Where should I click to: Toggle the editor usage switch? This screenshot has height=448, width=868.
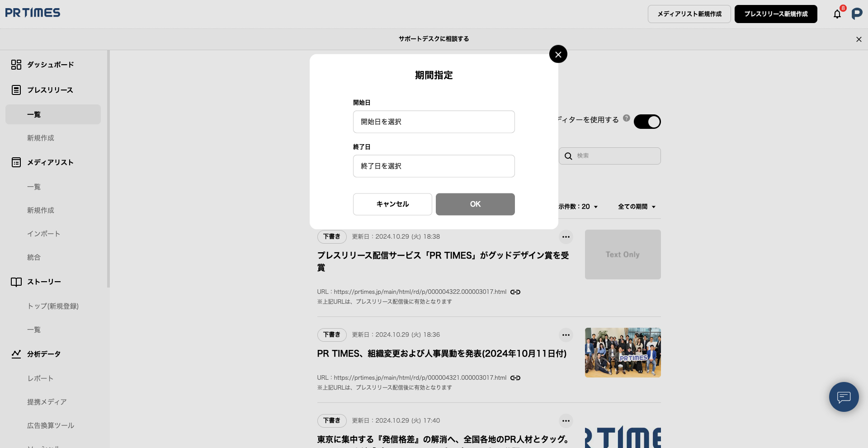coord(647,122)
